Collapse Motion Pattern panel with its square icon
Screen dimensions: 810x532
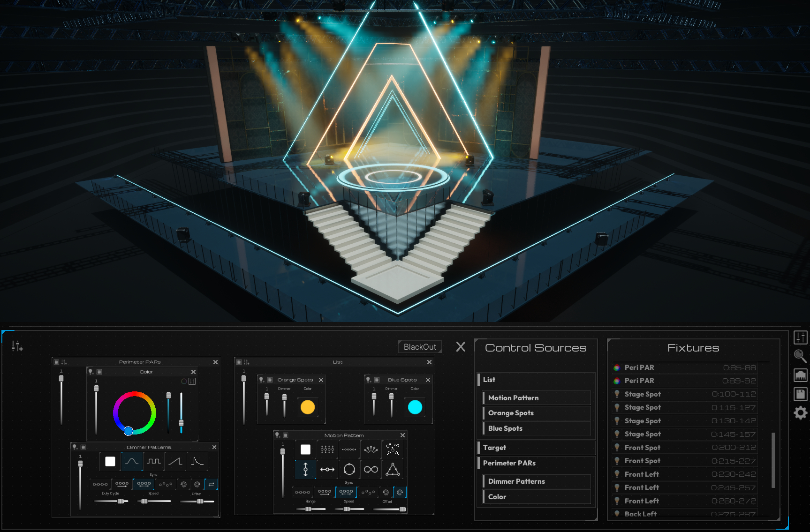click(286, 435)
